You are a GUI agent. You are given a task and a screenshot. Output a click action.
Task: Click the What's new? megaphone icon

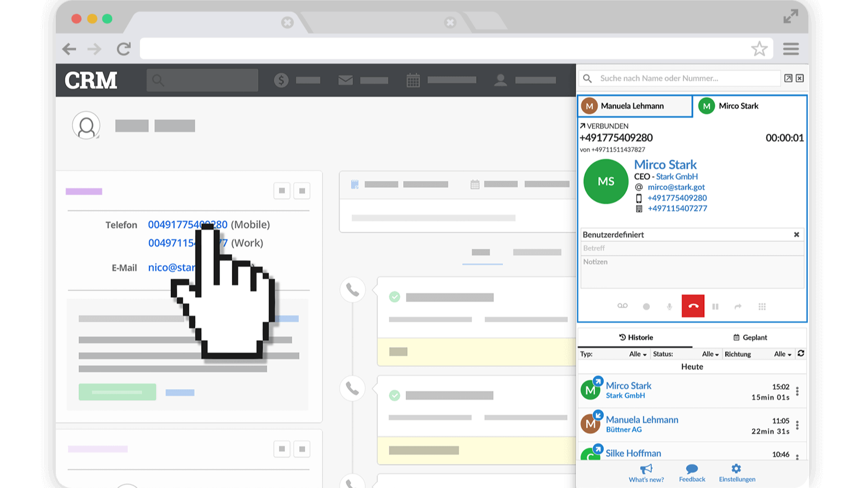[x=646, y=469]
